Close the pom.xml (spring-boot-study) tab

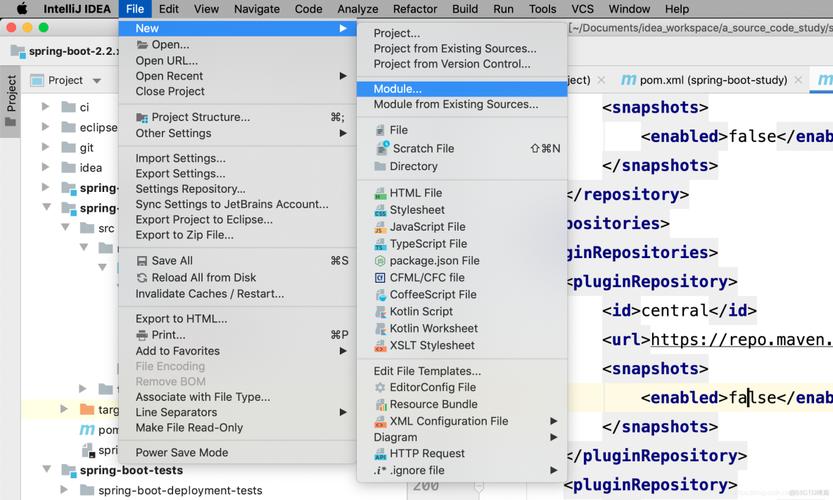click(798, 80)
